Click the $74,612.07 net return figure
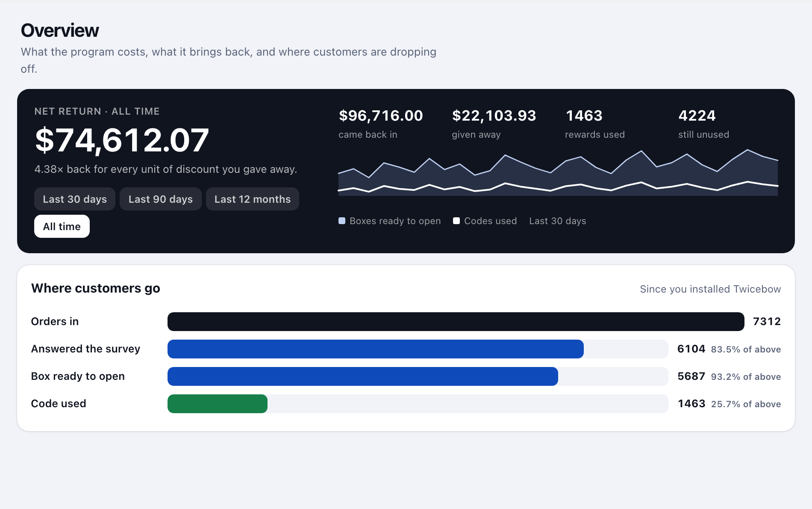Image resolution: width=812 pixels, height=509 pixels. coord(122,140)
